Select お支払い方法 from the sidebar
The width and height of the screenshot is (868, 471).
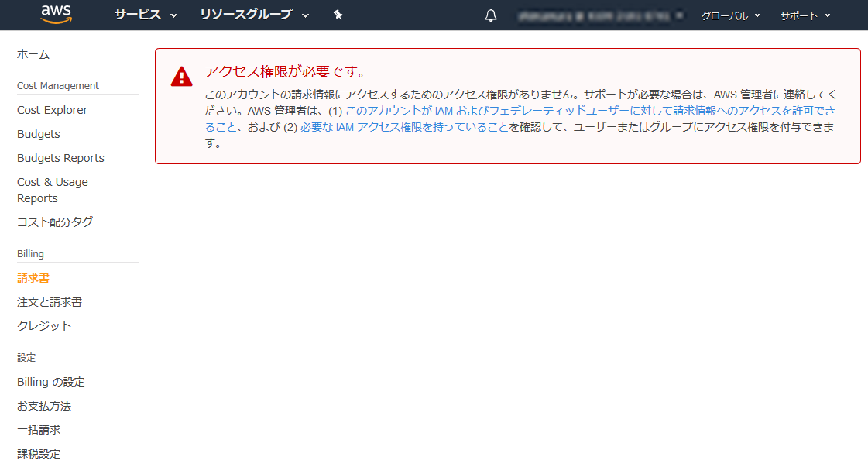click(44, 405)
